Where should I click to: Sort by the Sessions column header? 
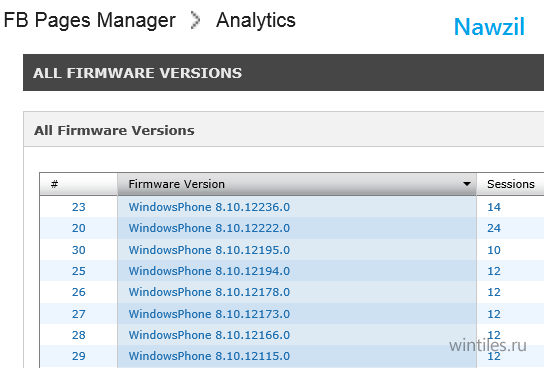click(510, 184)
